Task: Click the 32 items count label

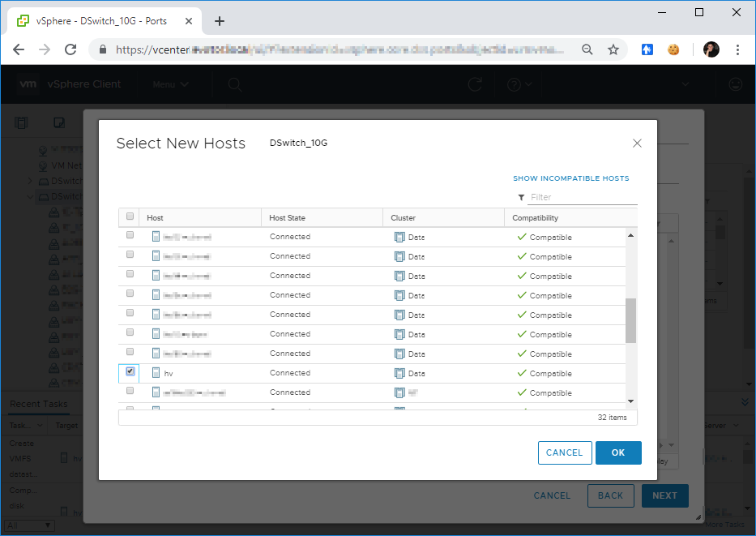Action: [613, 418]
